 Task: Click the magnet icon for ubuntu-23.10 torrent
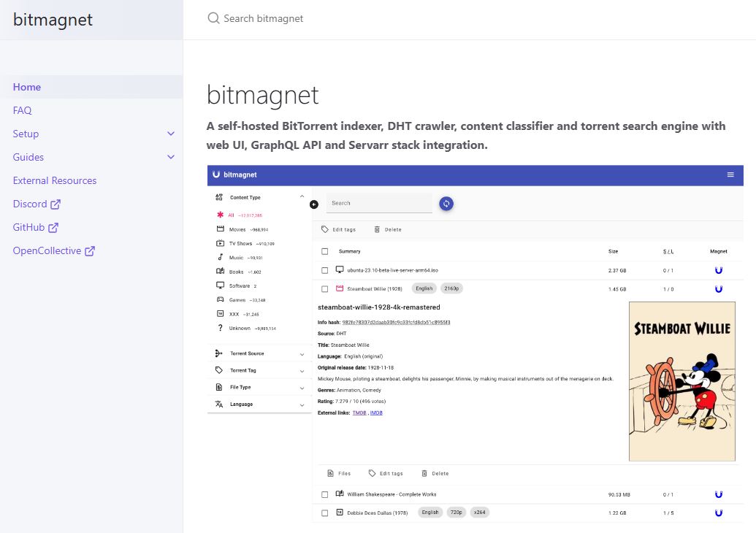click(x=719, y=269)
